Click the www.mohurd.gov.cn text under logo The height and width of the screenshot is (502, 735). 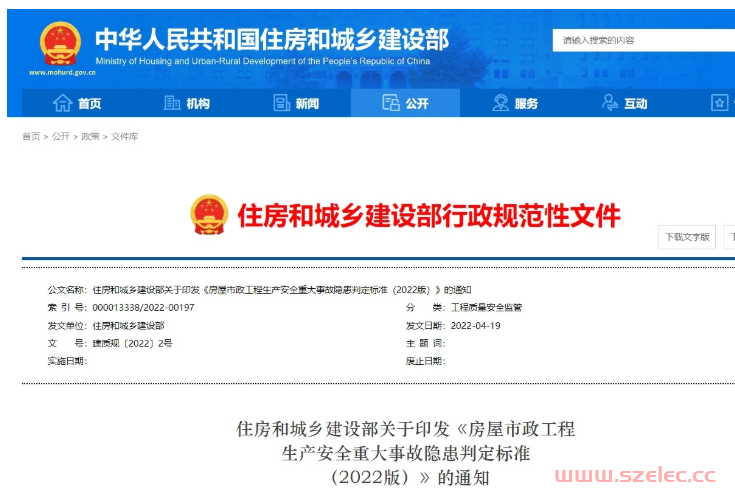[x=62, y=73]
